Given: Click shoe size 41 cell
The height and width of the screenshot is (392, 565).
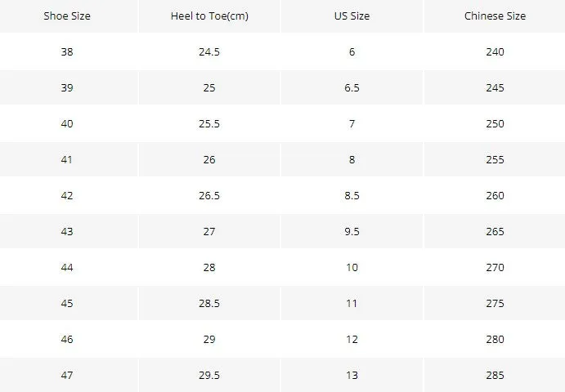Looking at the screenshot, I should pos(67,159).
